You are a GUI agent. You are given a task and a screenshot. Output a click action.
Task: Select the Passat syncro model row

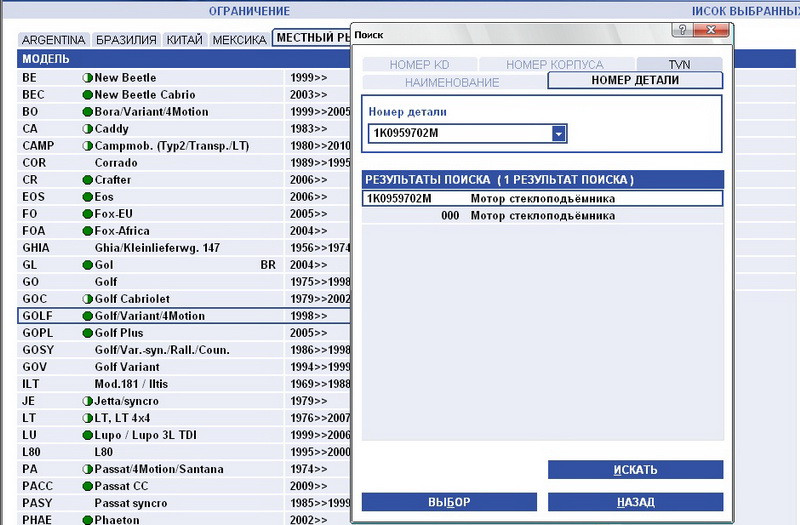(x=184, y=503)
